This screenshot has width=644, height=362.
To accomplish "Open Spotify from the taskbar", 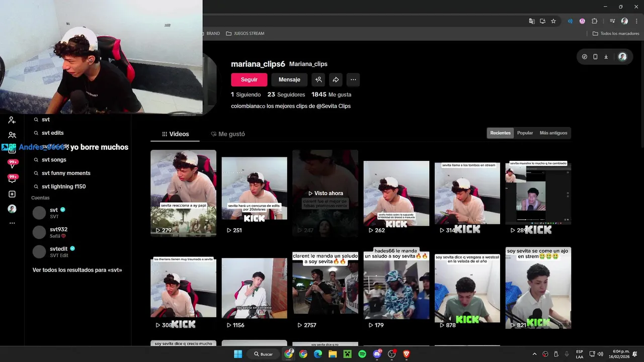I will 362,354.
